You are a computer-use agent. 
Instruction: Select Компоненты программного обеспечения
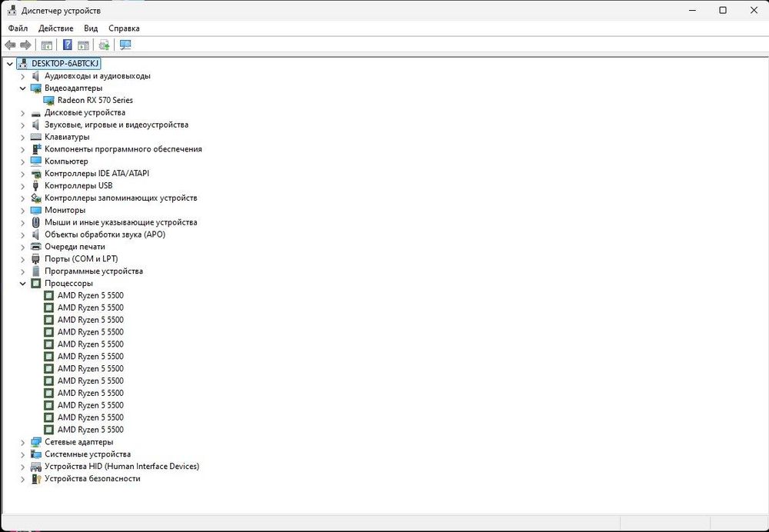(123, 149)
